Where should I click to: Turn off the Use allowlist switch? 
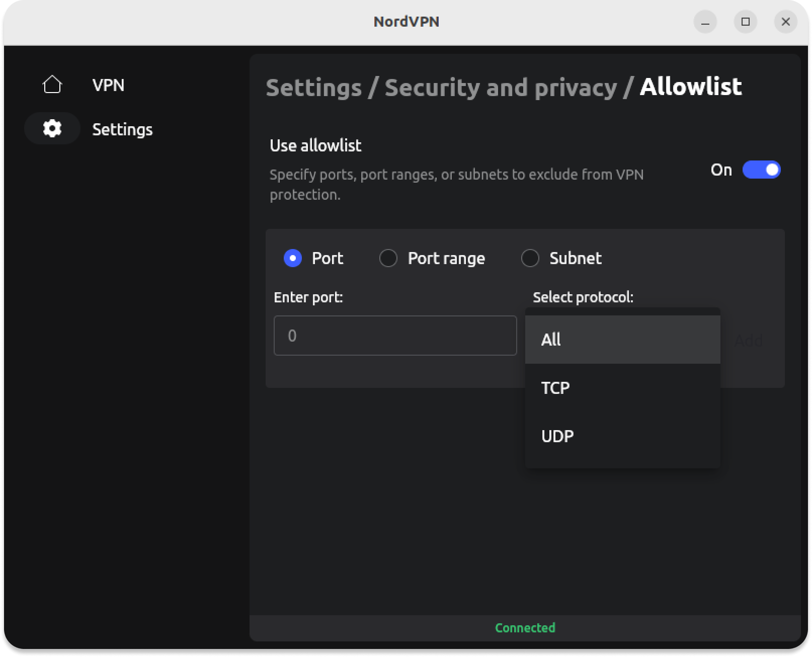pyautogui.click(x=761, y=170)
